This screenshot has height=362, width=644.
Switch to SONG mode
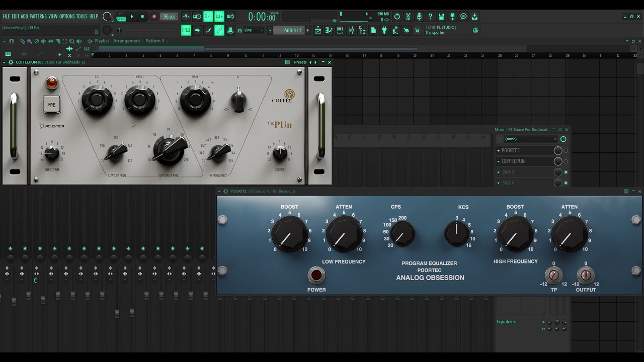coord(121,19)
